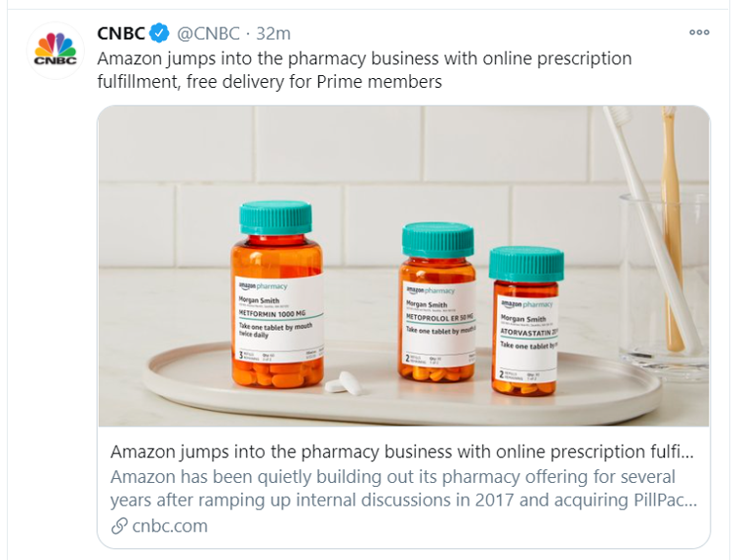Click the Metformin 1000 MG bottle label
The image size is (740, 560).
(278, 317)
